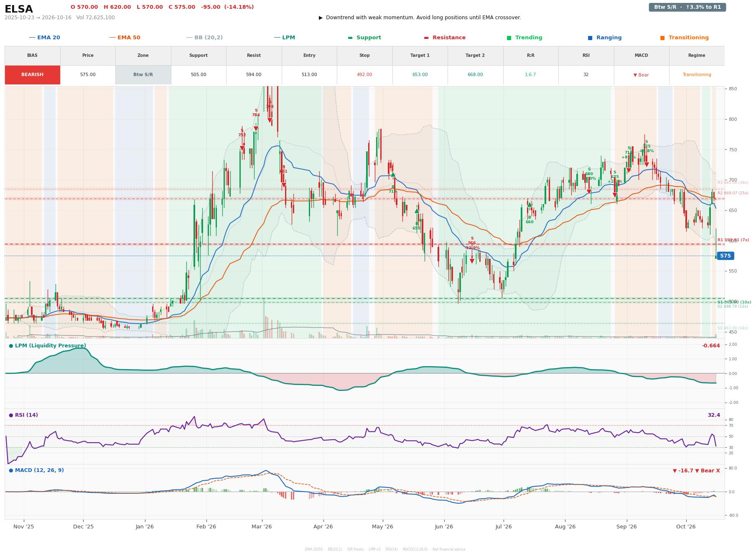This screenshot has height=556, width=756.
Task: Click the RSI reading 32.4 at panel right
Action: (714, 415)
